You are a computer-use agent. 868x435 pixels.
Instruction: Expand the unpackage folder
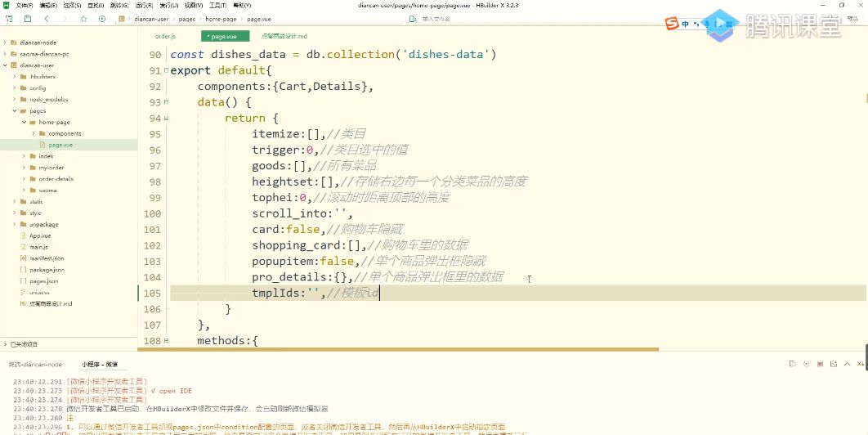coord(15,224)
